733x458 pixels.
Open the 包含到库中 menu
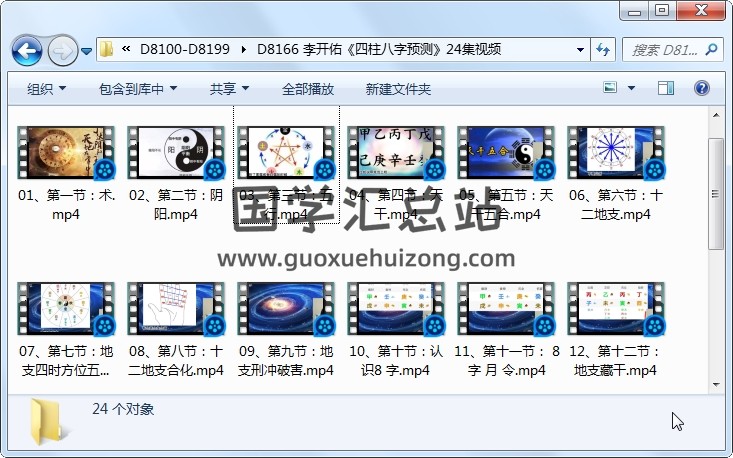(x=138, y=89)
